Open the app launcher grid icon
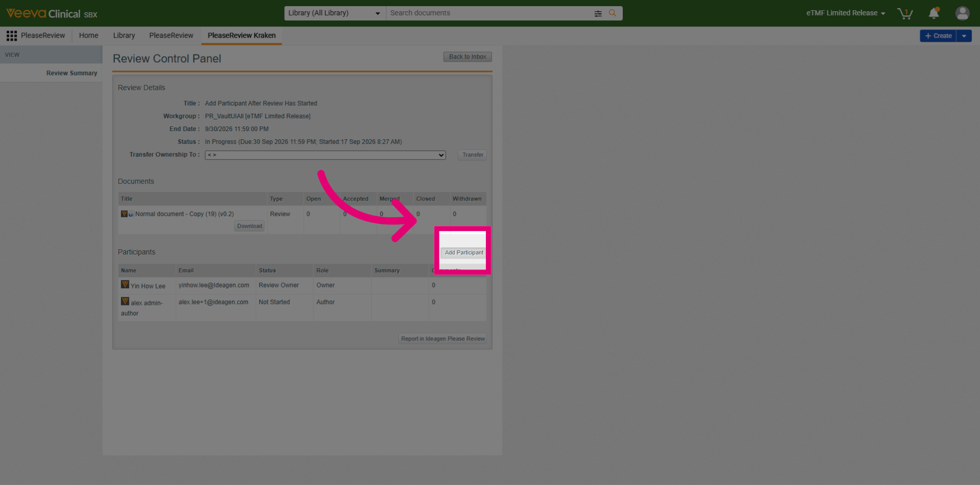980x485 pixels. pyautogui.click(x=12, y=36)
